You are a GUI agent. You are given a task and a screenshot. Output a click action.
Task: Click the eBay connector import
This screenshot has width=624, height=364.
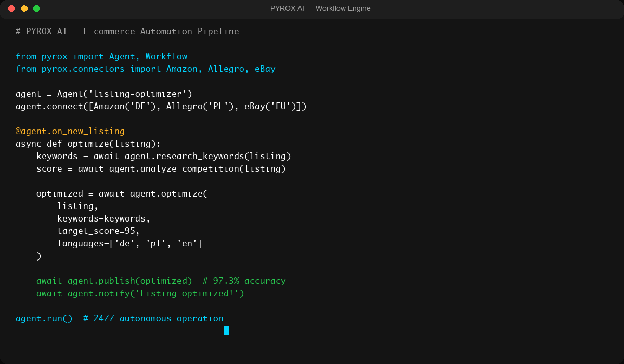click(x=265, y=69)
